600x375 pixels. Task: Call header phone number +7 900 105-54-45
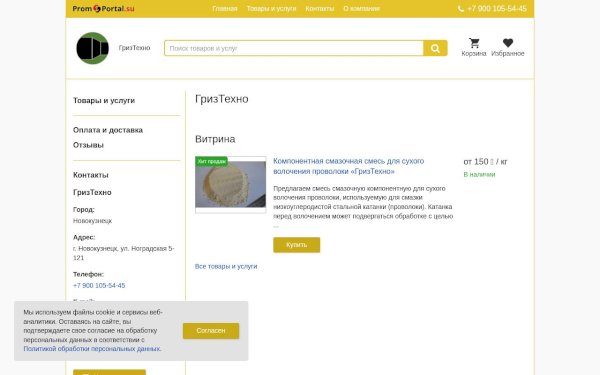[x=497, y=9]
